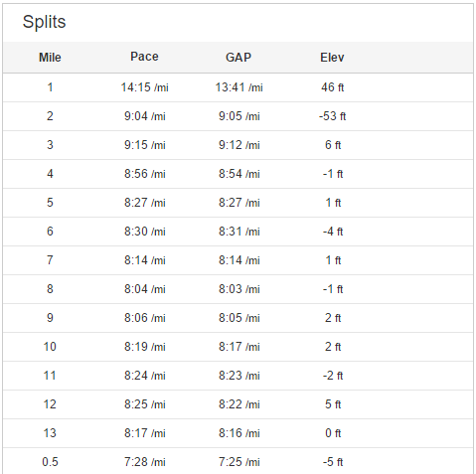Select mile 10 row

point(238,347)
